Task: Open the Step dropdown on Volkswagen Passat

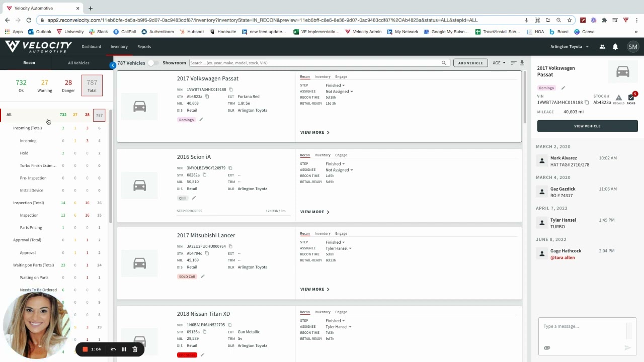Action: click(x=335, y=85)
